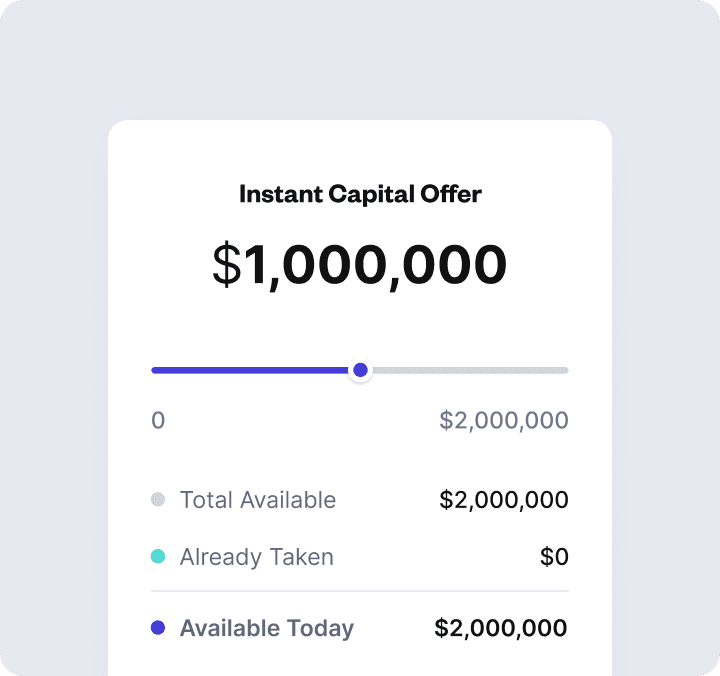Click the Total Available $2,000,000 value
Viewport: 720px width, 676px height.
504,500
